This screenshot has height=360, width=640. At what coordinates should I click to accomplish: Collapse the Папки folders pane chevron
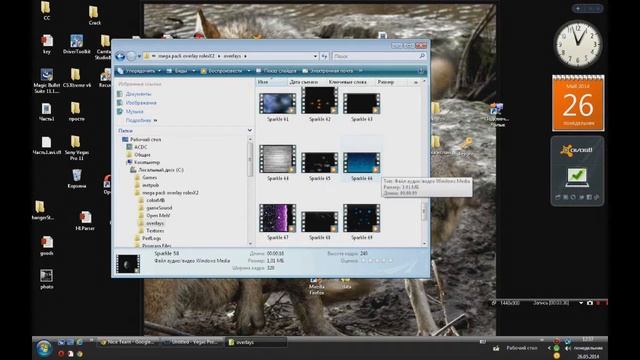click(x=249, y=131)
